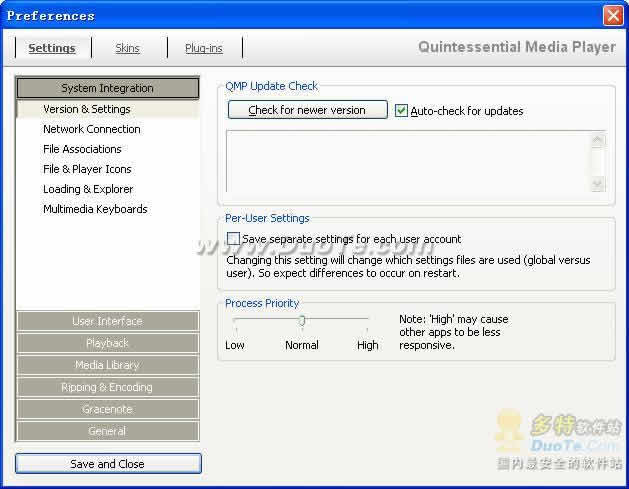Click the Process Priority slider thumb

tap(302, 321)
